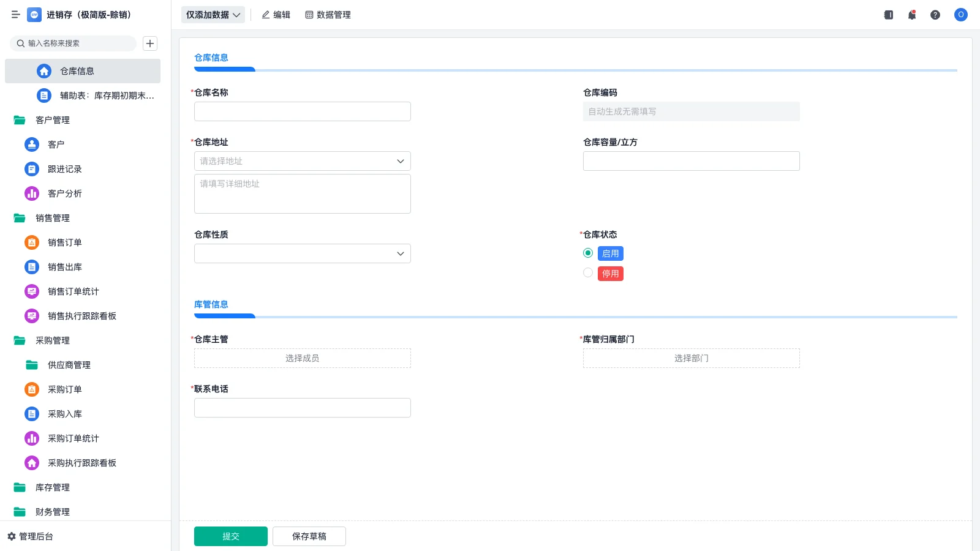This screenshot has height=551, width=980.
Task: Click the 销售出库 sidebar icon
Action: [x=31, y=267]
